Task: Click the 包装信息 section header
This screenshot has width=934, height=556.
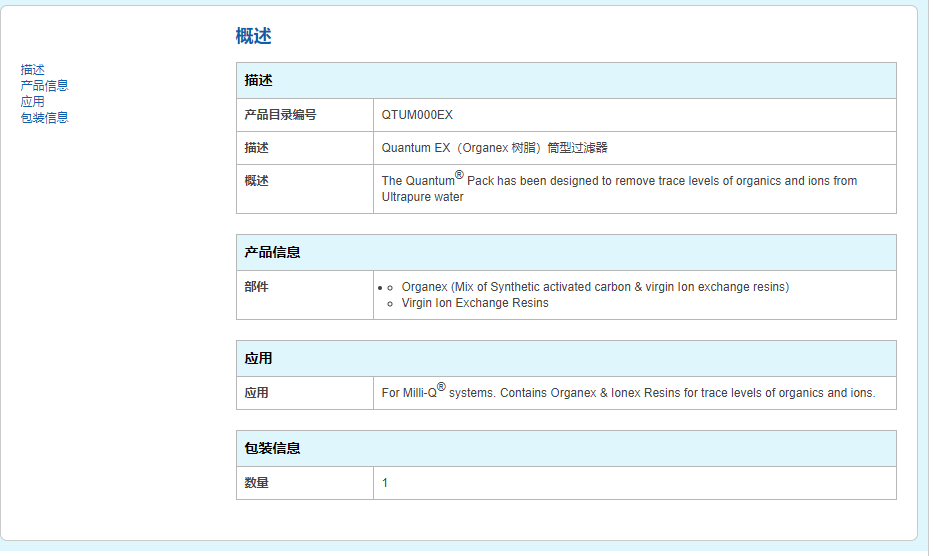Action: click(566, 449)
